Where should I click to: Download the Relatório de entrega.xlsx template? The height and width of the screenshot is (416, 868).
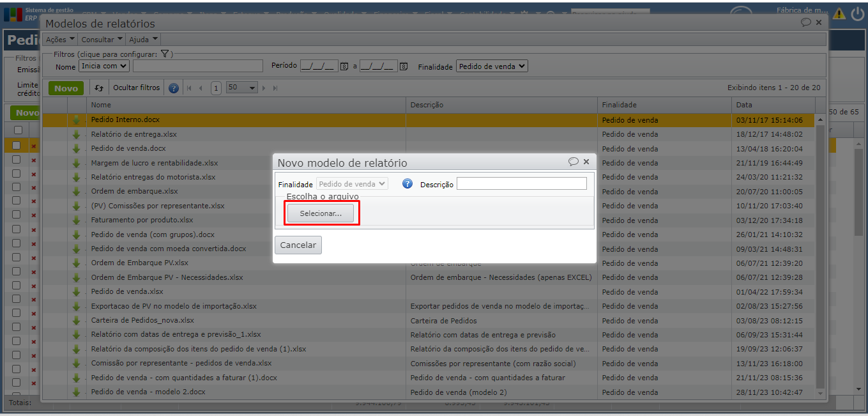(x=77, y=134)
